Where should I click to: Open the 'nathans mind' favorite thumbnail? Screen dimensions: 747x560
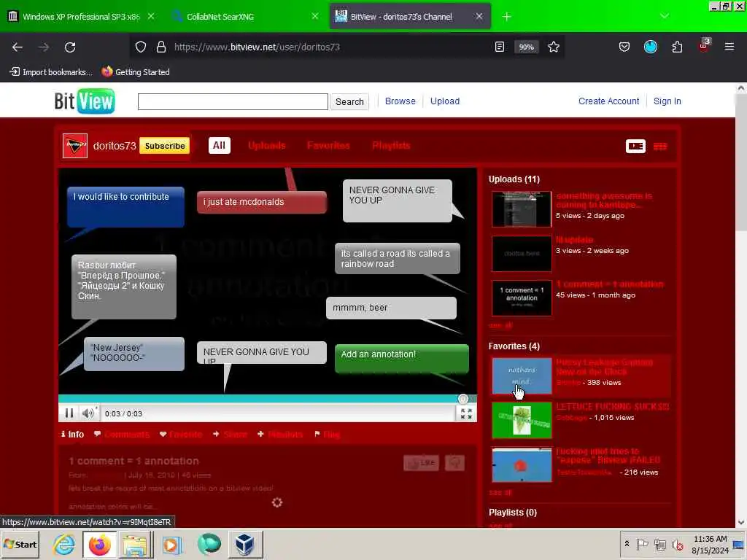click(x=522, y=376)
